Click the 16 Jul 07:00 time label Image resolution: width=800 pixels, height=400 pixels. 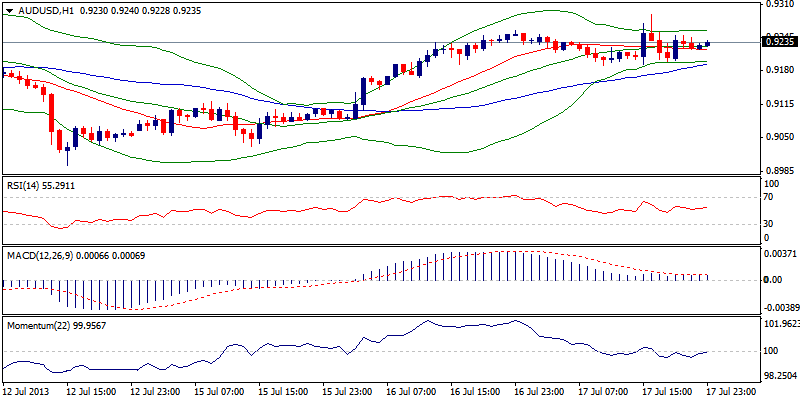(411, 392)
